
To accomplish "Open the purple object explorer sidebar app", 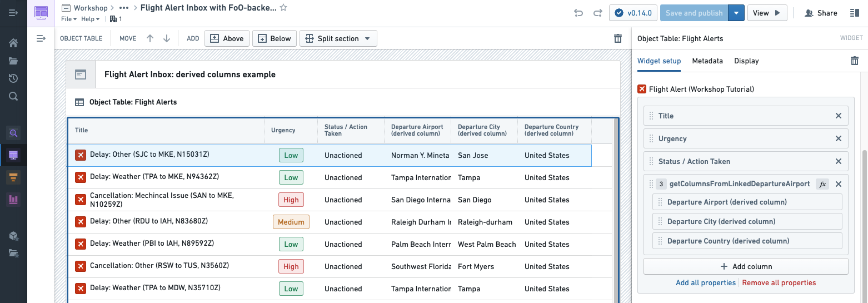I will point(13,133).
